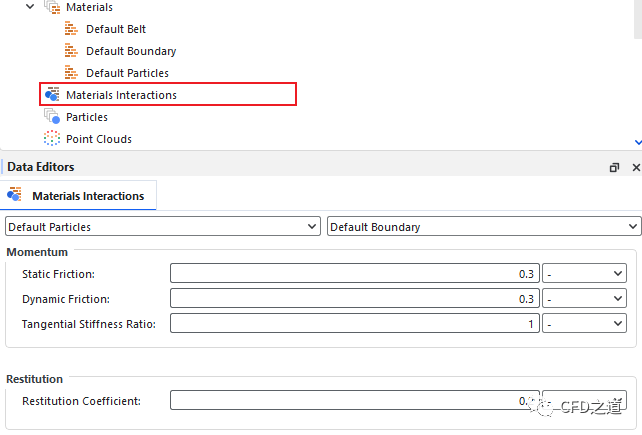Open the Tangential Stiffness Ratio unit dropdown
Viewport: 642px width, 435px height.
pos(617,323)
